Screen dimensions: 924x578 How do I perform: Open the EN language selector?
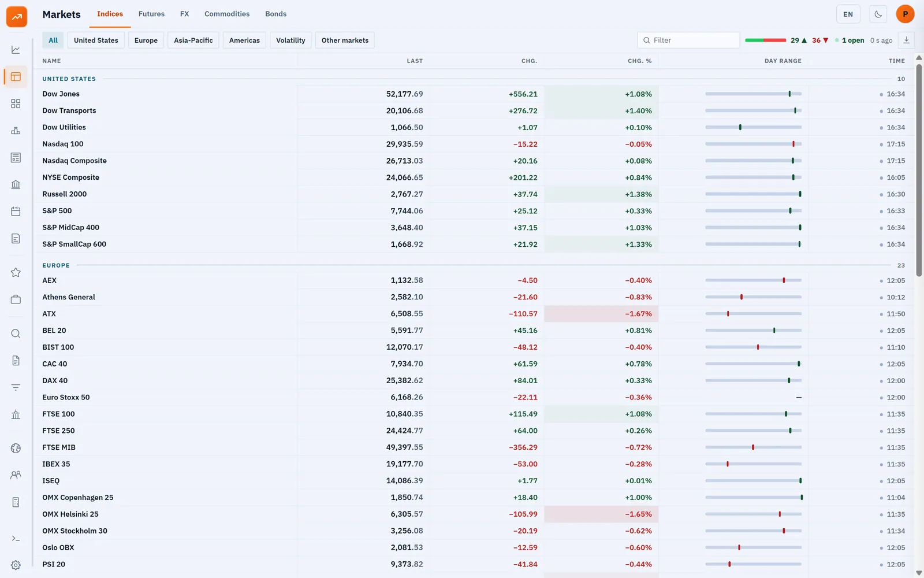848,14
